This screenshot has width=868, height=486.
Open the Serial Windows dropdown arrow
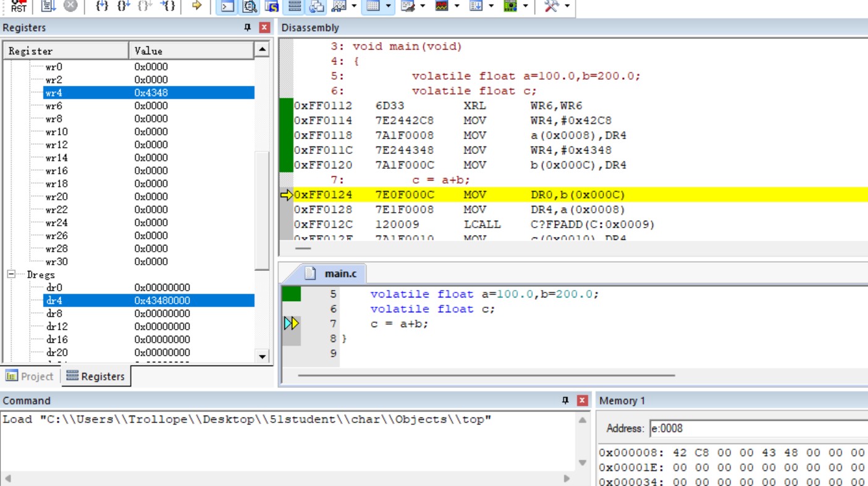423,6
